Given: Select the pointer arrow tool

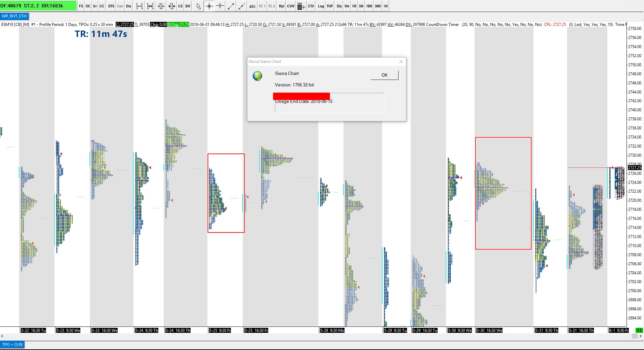Looking at the screenshot, I should [x=199, y=6].
